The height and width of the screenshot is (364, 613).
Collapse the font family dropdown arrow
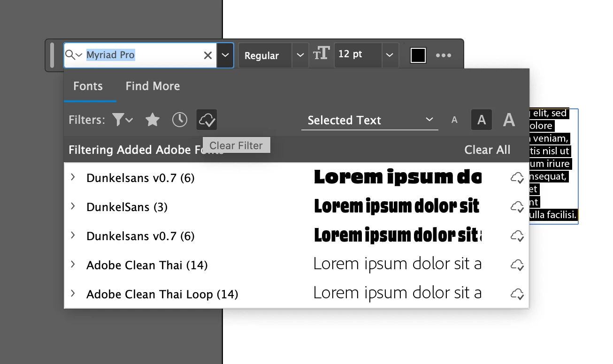[x=225, y=55]
